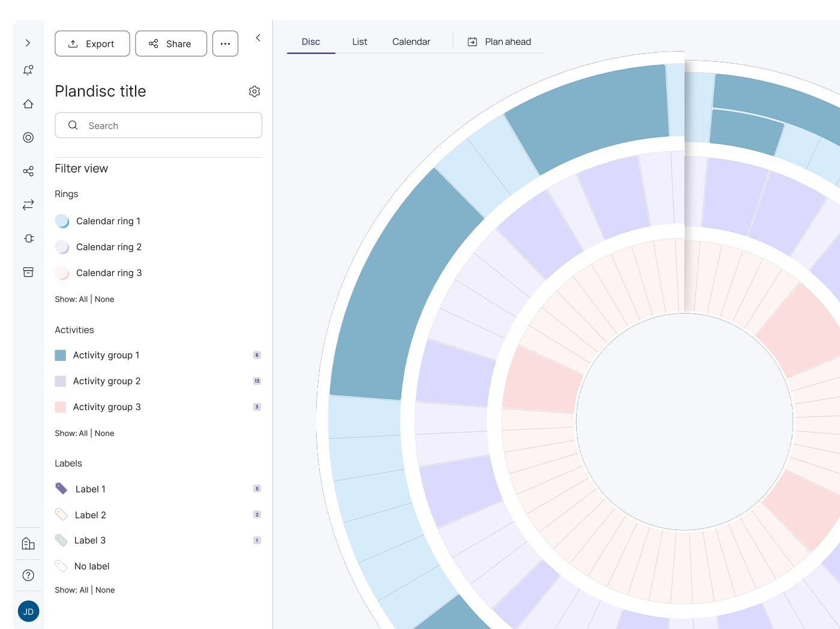
Task: Toggle Activity group 1 color box
Action: coord(61,355)
